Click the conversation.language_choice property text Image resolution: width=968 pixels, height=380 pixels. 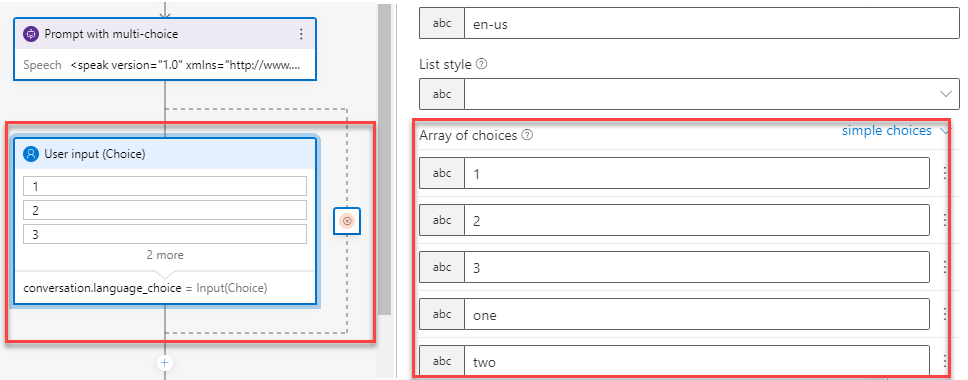coord(102,288)
